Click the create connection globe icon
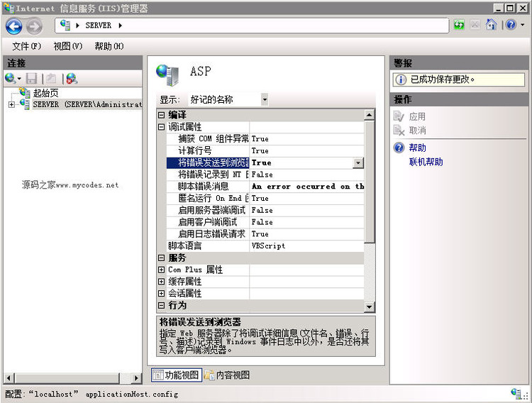Image resolution: width=532 pixels, height=403 pixels. [11, 79]
